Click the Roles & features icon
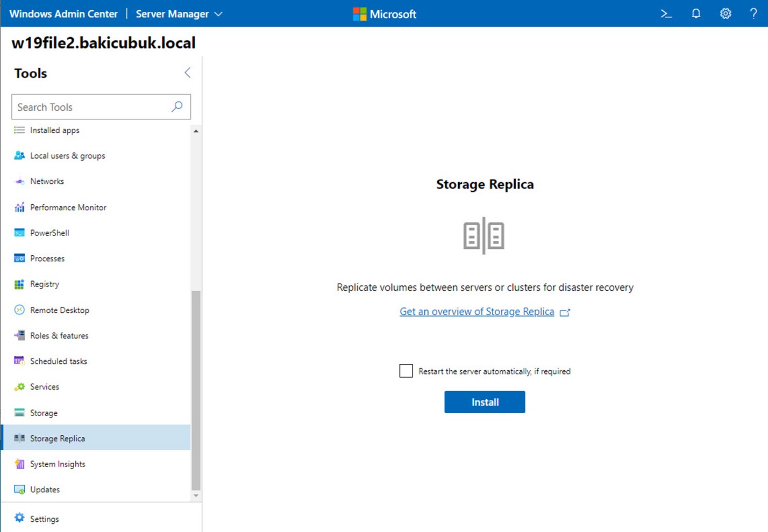This screenshot has height=532, width=768. tap(19, 335)
